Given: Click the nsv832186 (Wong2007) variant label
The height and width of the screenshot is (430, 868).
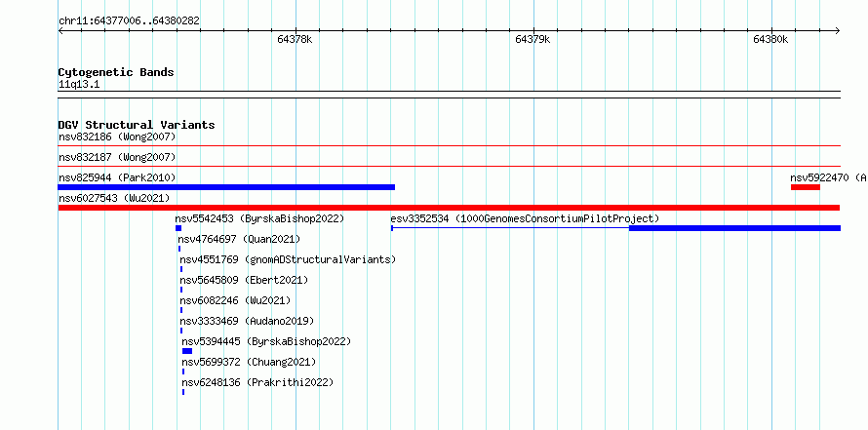Looking at the screenshot, I should [x=117, y=137].
